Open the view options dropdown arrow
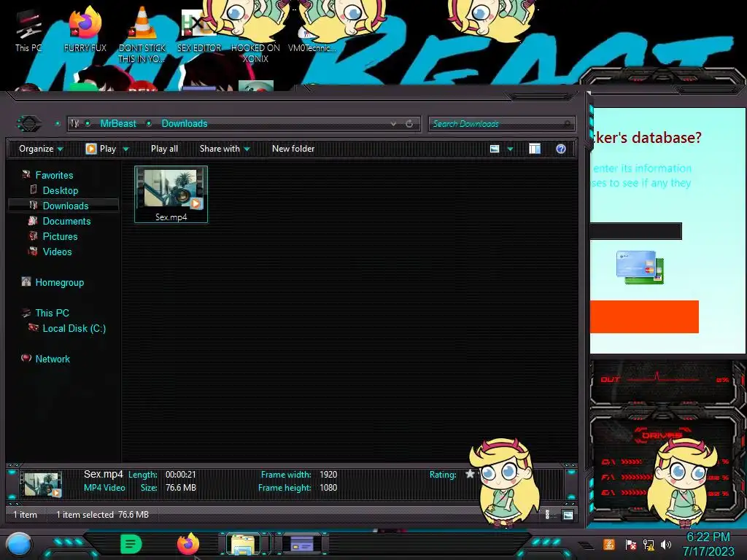747x560 pixels. click(510, 149)
